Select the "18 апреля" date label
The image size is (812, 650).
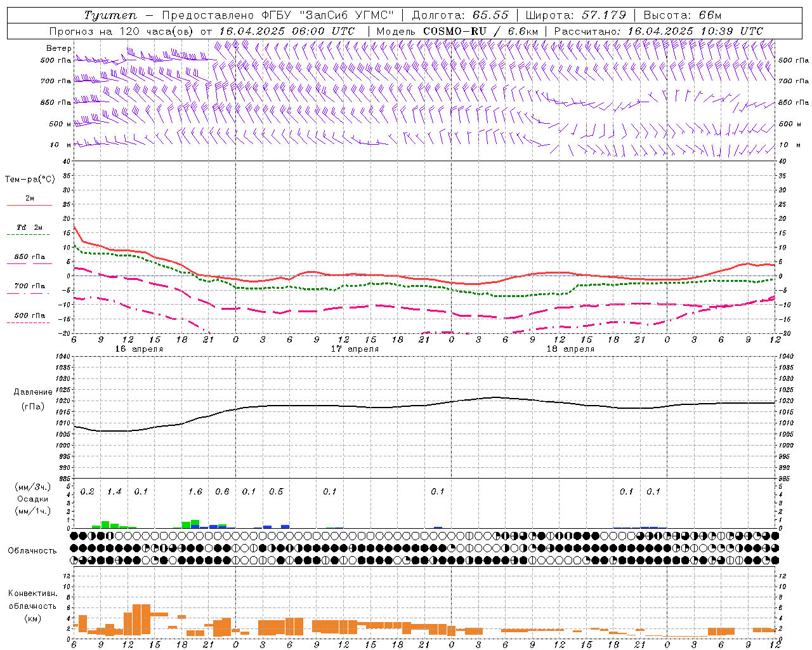pyautogui.click(x=570, y=349)
